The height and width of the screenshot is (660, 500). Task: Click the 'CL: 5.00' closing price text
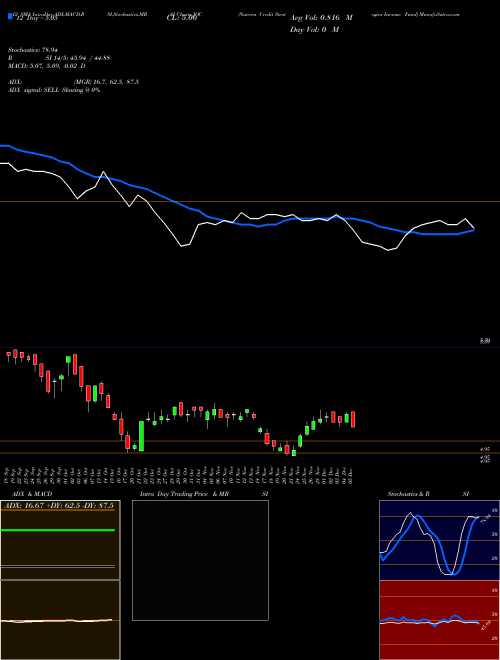pyautogui.click(x=182, y=18)
